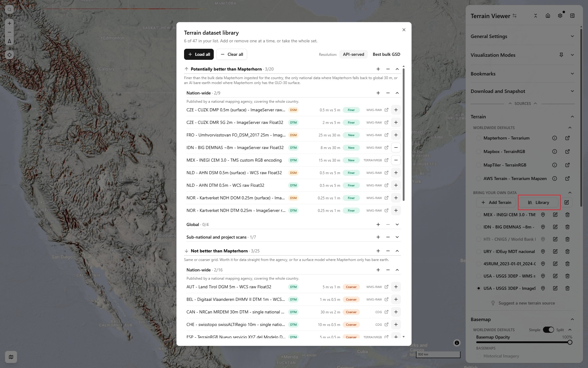Select IDN - BIG DEMNAS terrain
This screenshot has width=588, height=368.
pos(479,227)
